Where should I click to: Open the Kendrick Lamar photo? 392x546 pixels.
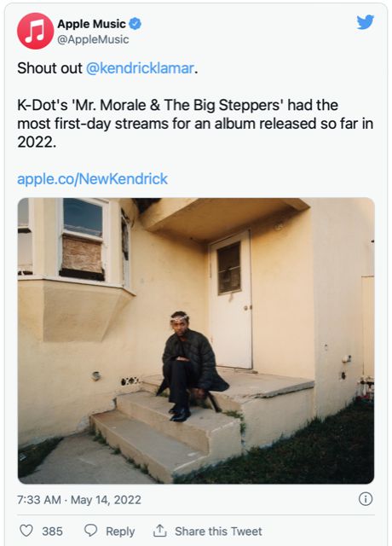(196, 340)
